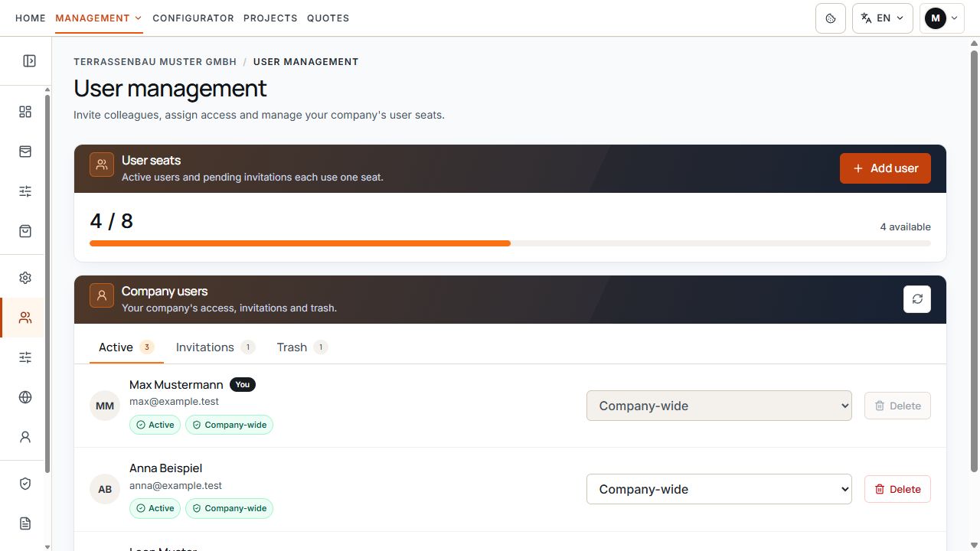Click the "You" badge beside Max Mustermann
Image resolution: width=980 pixels, height=551 pixels.
pyautogui.click(x=243, y=385)
